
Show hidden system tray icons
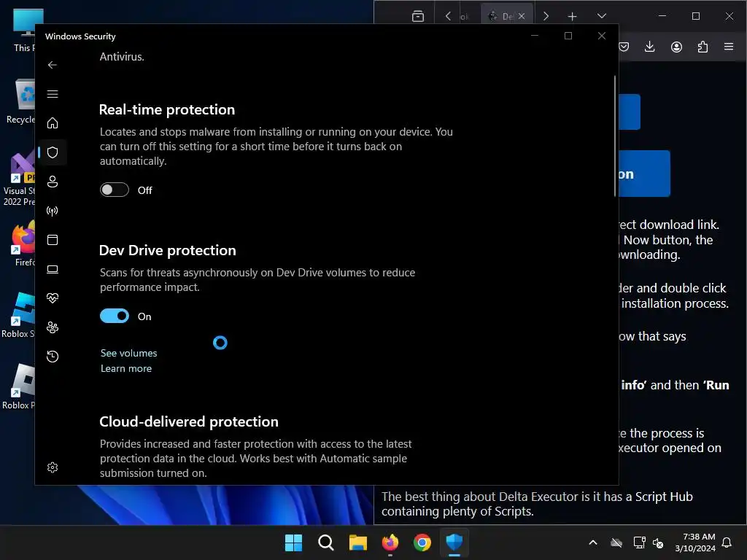click(593, 542)
